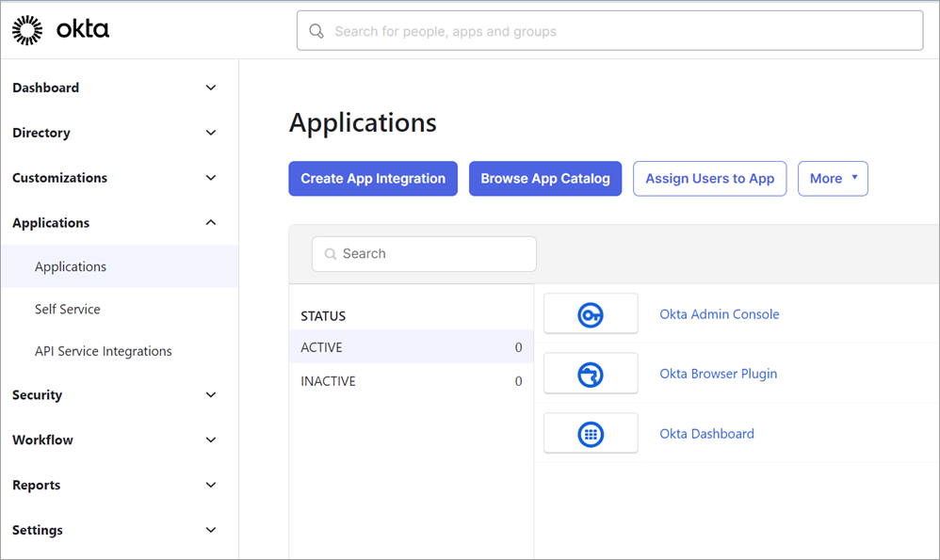Click the Reports sidebar label
This screenshot has width=940, height=560.
pos(37,485)
